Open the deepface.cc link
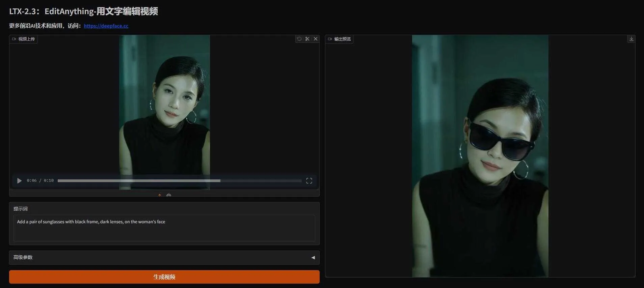 pyautogui.click(x=106, y=26)
